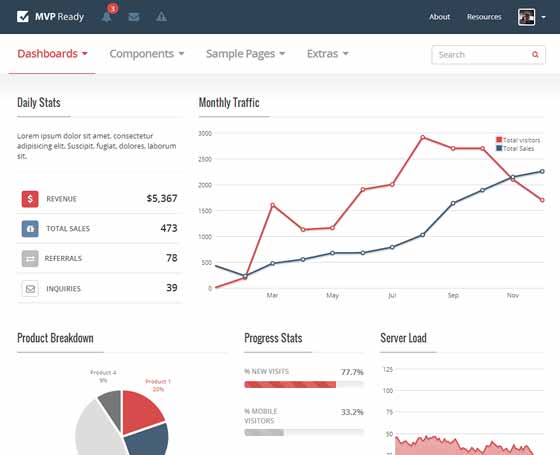Select the $5,367 revenue value
The image size is (560, 455).
162,199
